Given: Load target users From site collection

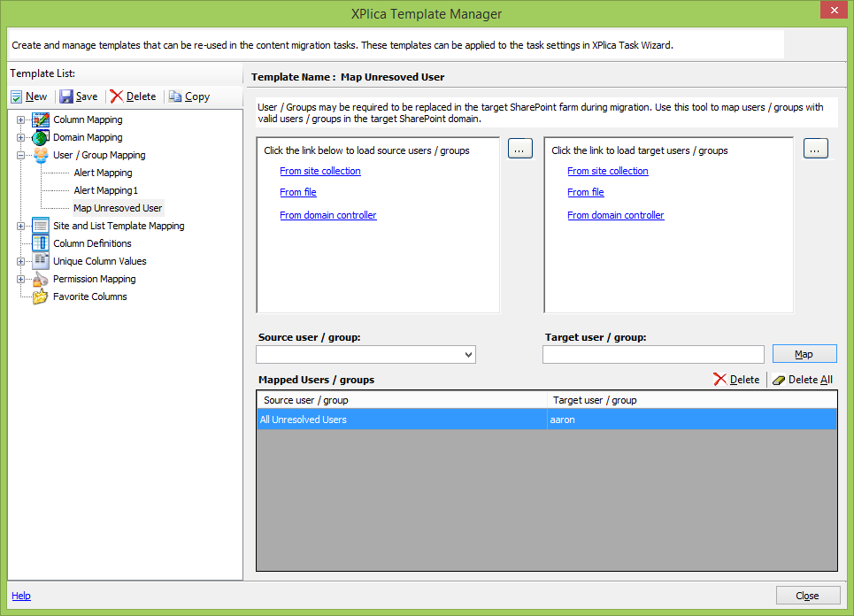Looking at the screenshot, I should [x=608, y=171].
